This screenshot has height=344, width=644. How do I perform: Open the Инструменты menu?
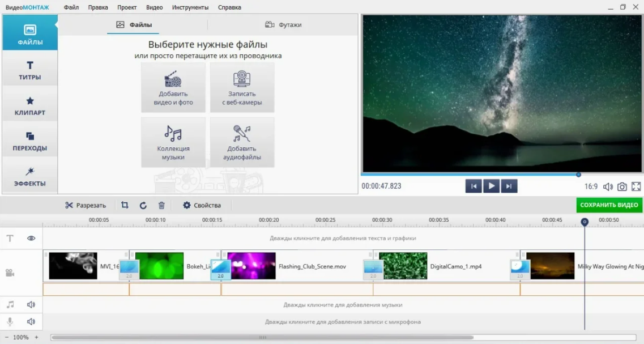189,7
